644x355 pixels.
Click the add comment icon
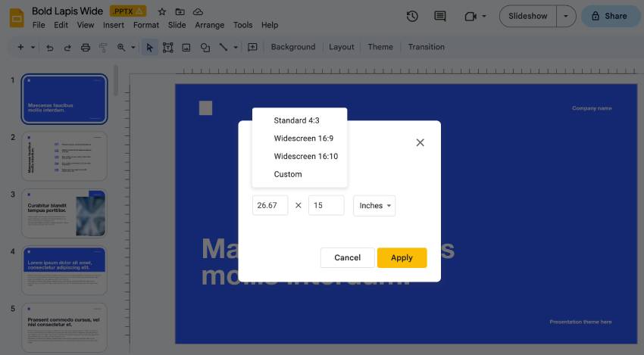coord(252,47)
